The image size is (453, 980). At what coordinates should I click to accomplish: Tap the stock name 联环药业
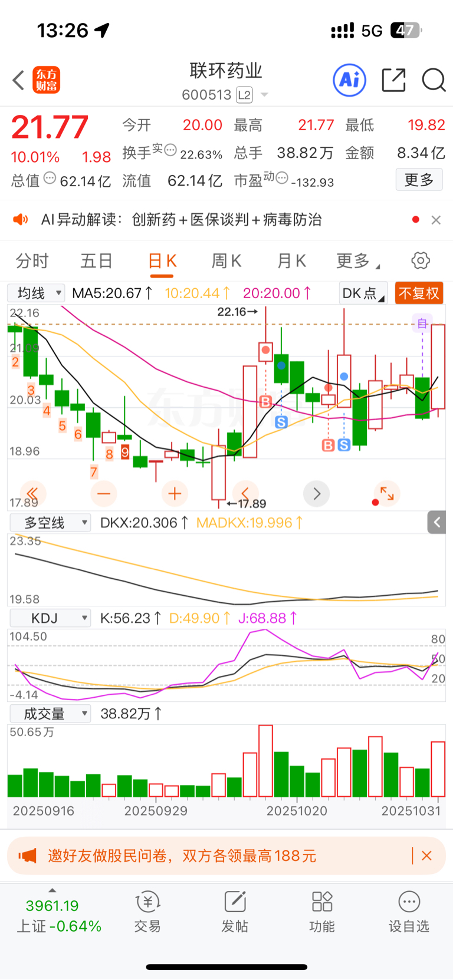coord(226,71)
